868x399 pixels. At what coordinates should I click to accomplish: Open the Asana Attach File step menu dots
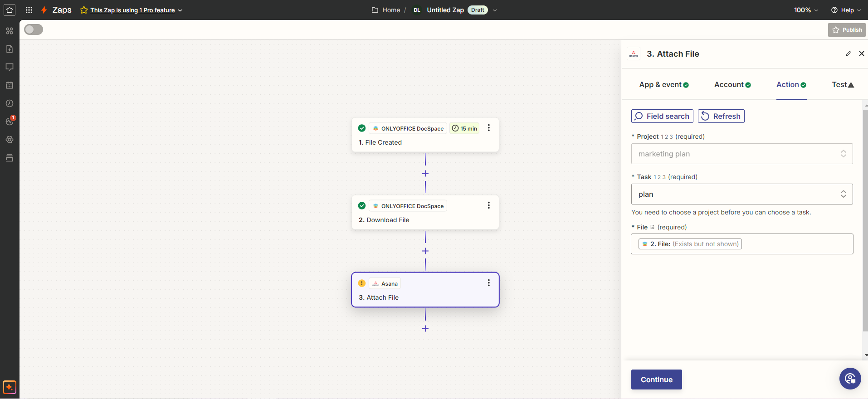tap(488, 283)
